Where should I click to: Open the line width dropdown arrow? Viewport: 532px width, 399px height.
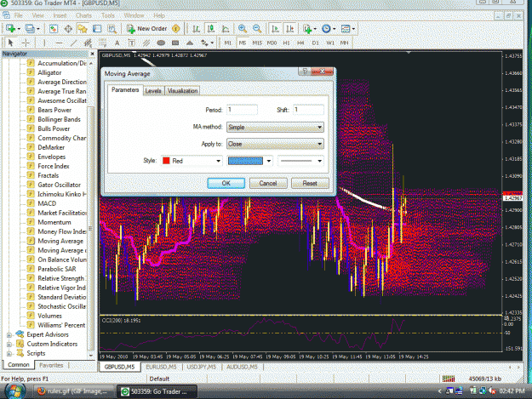click(269, 161)
